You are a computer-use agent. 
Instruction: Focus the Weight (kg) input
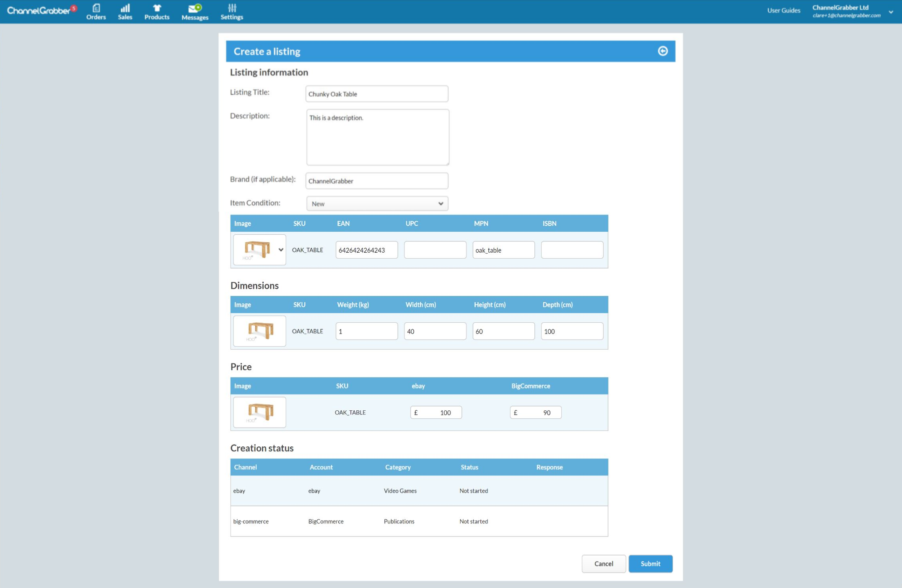pyautogui.click(x=366, y=331)
